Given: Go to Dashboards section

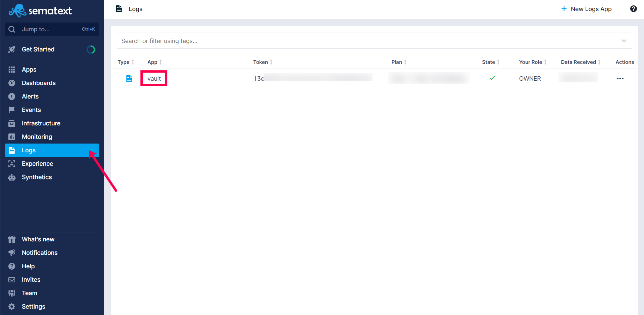Looking at the screenshot, I should point(39,83).
